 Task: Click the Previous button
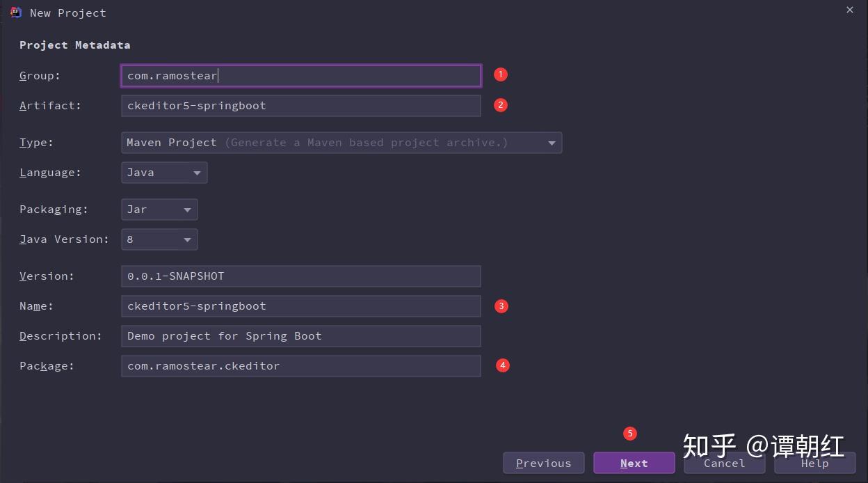pos(543,463)
